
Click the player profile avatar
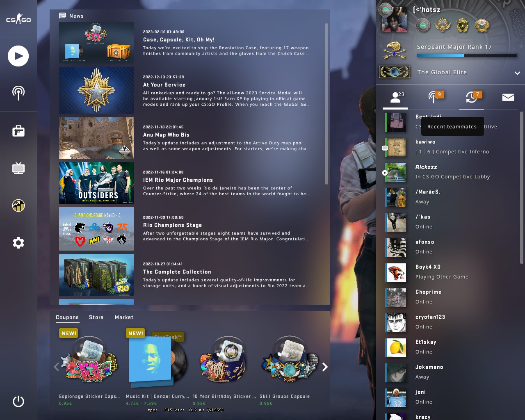(394, 19)
